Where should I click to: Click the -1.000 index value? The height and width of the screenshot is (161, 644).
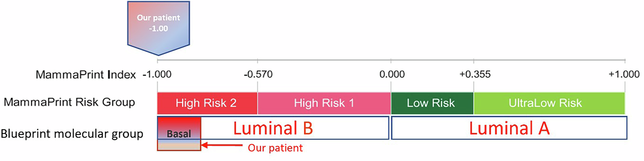click(x=157, y=74)
